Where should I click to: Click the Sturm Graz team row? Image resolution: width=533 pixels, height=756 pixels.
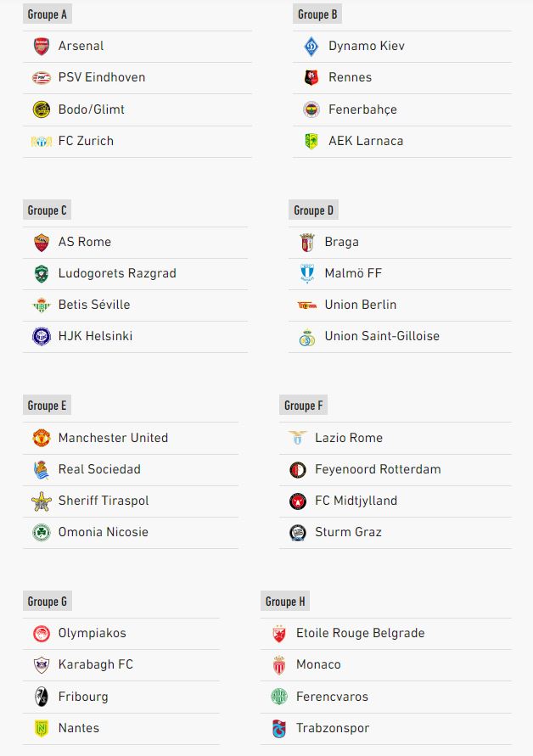tap(395, 533)
